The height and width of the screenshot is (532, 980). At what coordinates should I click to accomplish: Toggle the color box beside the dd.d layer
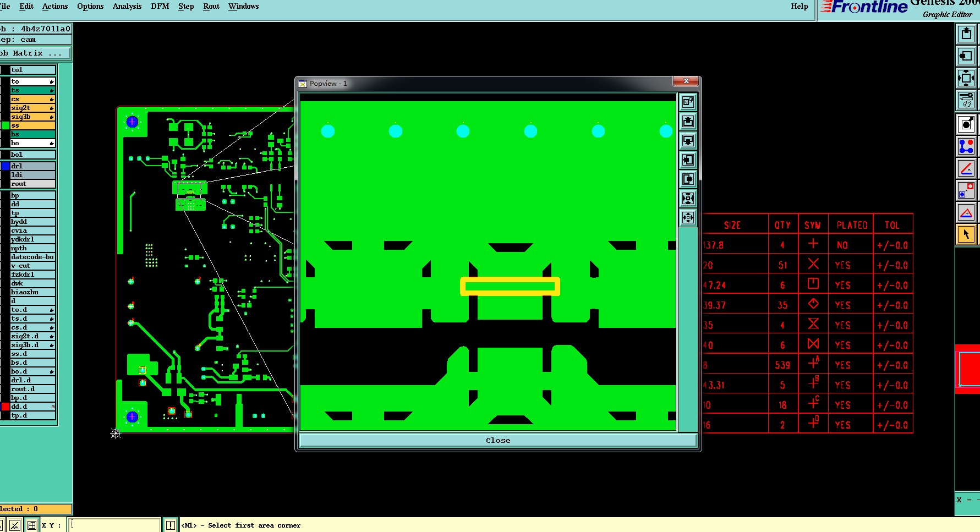point(6,407)
